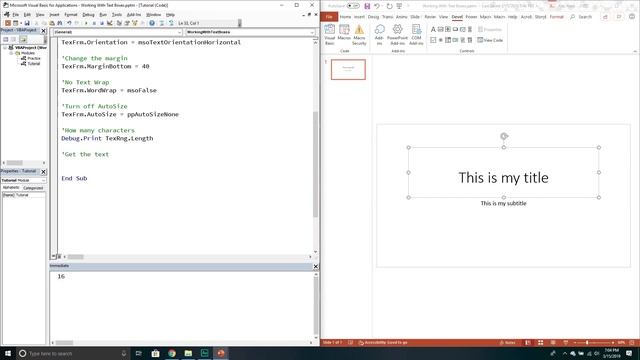The height and width of the screenshot is (360, 640).
Task: Click the Search box in PowerPoint ribbon
Action: [581, 17]
